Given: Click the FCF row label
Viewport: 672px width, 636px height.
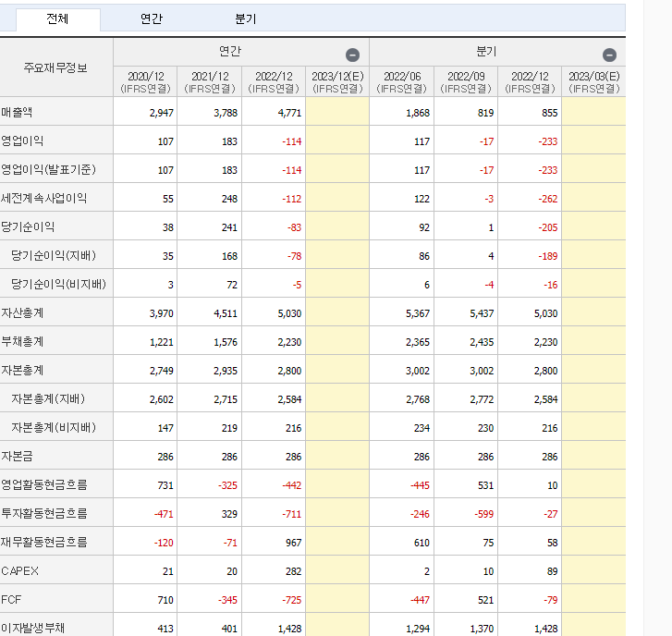Looking at the screenshot, I should click(x=11, y=600).
